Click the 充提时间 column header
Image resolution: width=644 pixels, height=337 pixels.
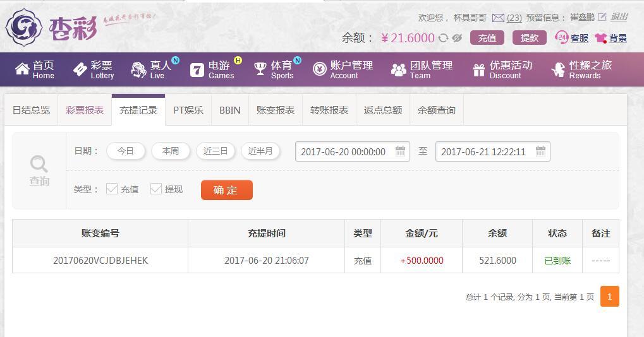[267, 234]
